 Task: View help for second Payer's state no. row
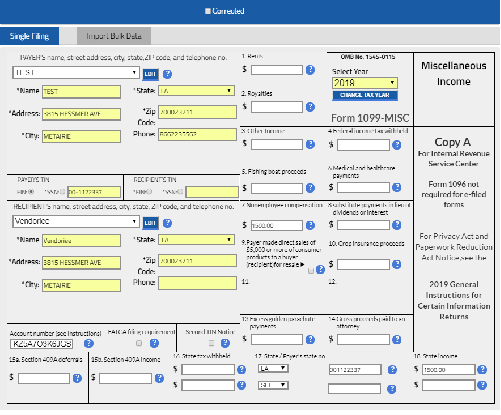[392, 389]
